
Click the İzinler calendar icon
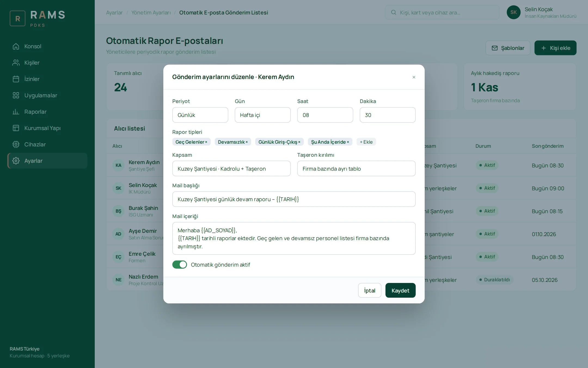tap(16, 79)
